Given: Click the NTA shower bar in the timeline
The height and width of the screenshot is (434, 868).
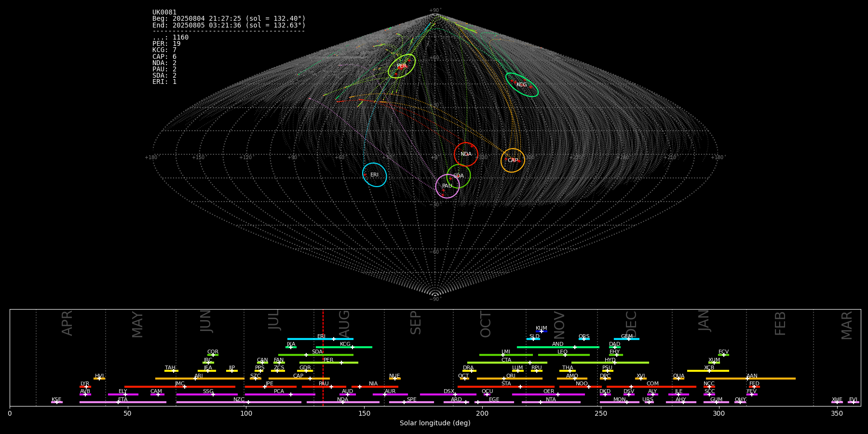Looking at the screenshot, I should coord(551,402).
